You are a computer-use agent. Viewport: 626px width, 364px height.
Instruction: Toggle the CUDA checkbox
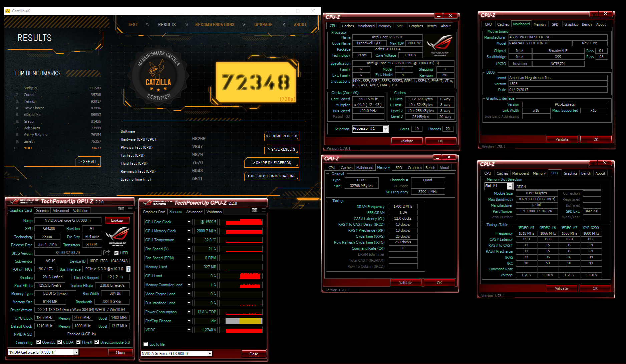(59, 342)
